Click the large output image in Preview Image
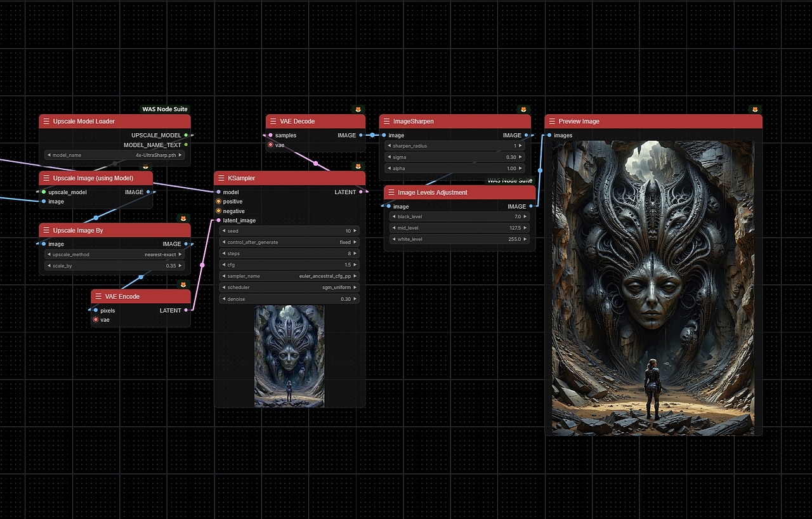 [x=653, y=288]
